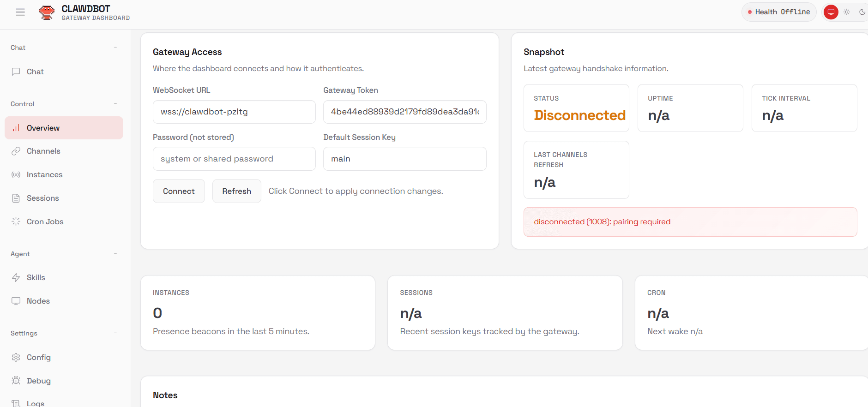Click 'LAST CHANNELS REFRESH' label
Image resolution: width=868 pixels, height=407 pixels.
[x=561, y=160]
